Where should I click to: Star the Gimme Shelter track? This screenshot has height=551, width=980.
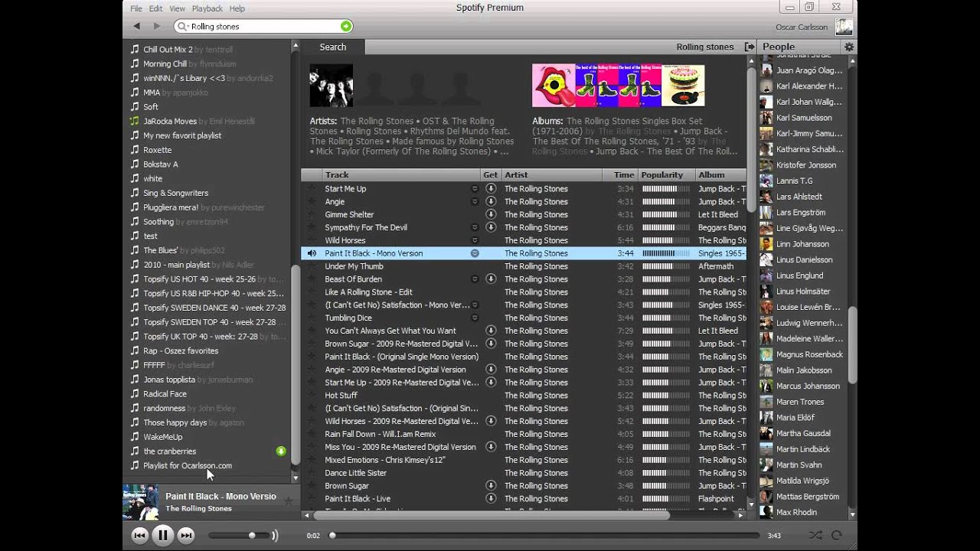(x=312, y=214)
